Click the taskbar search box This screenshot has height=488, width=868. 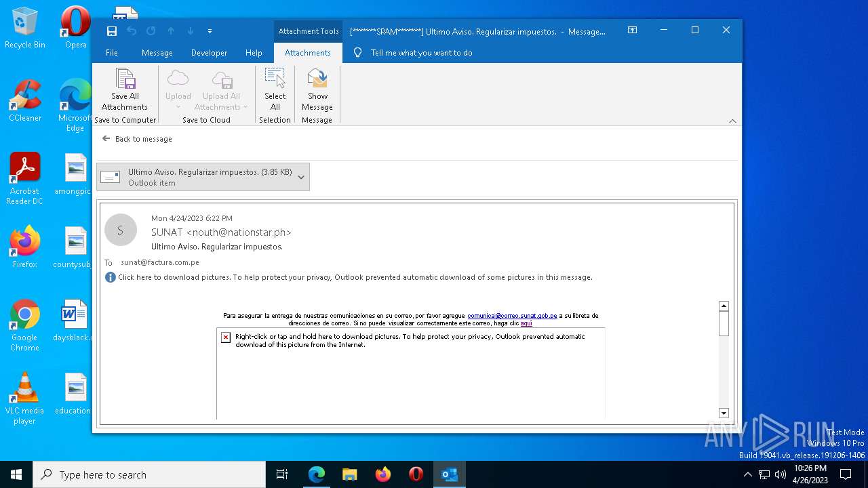tap(149, 474)
